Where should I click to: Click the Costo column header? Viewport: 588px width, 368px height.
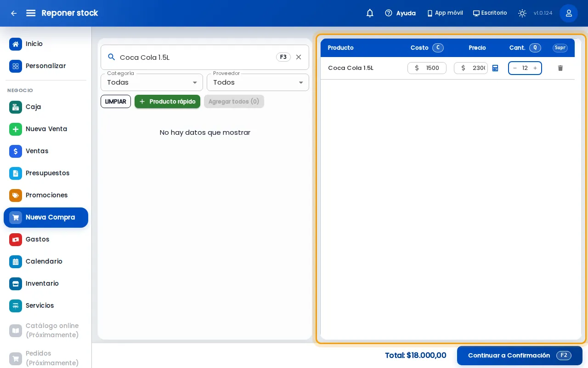pyautogui.click(x=419, y=48)
